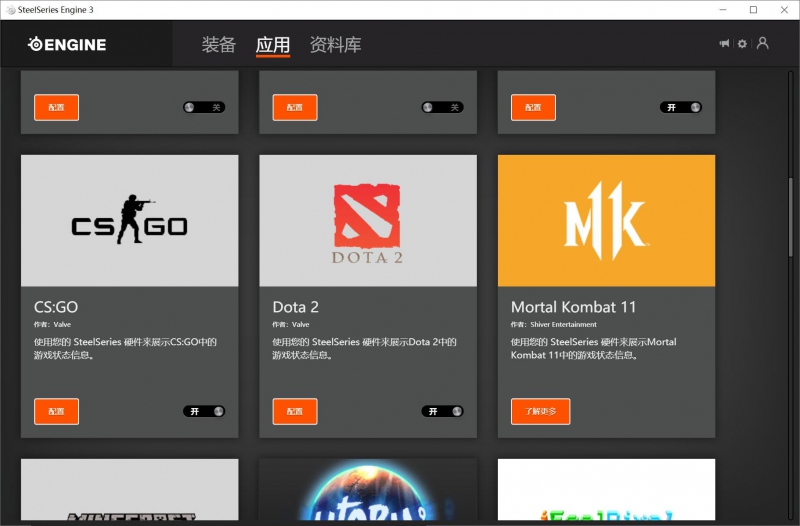Click the CS:GO title text
Image resolution: width=800 pixels, height=526 pixels.
point(56,307)
